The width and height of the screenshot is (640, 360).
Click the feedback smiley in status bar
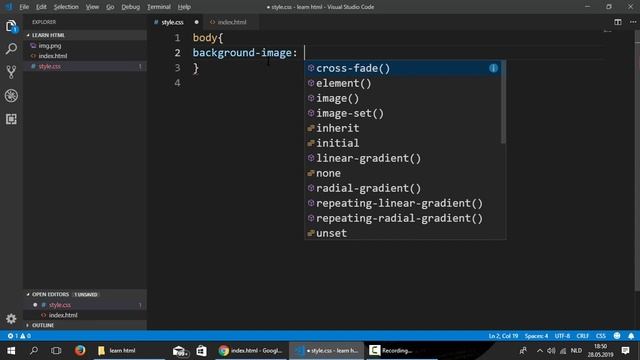(x=617, y=336)
